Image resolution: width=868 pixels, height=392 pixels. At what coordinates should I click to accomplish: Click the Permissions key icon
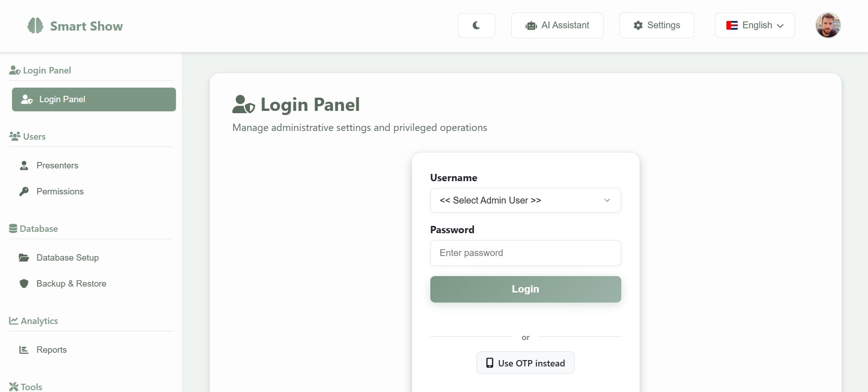coord(24,192)
